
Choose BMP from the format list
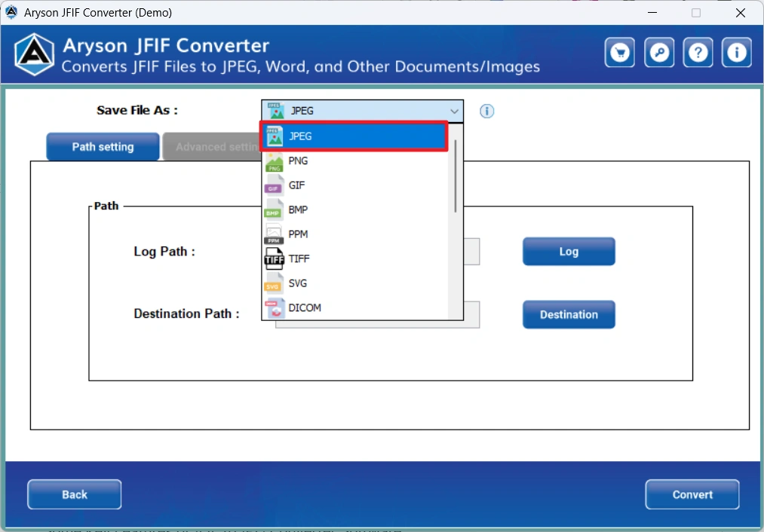[354, 209]
